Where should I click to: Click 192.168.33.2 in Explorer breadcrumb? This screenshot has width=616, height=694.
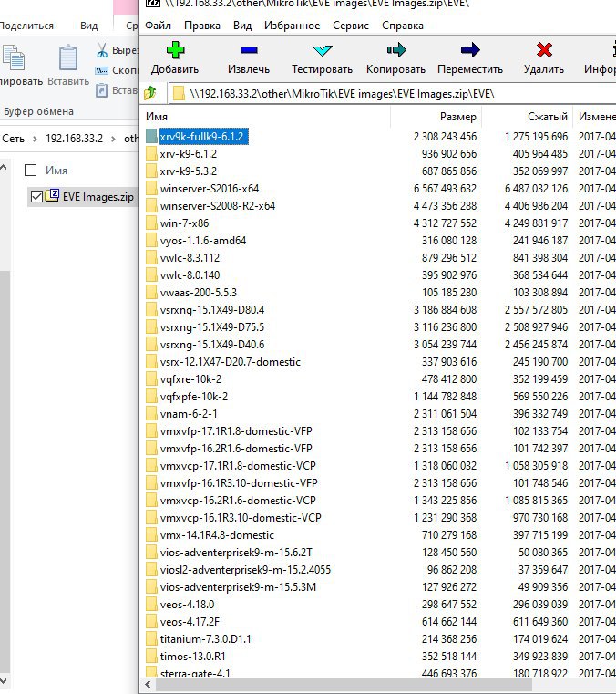[x=75, y=139]
